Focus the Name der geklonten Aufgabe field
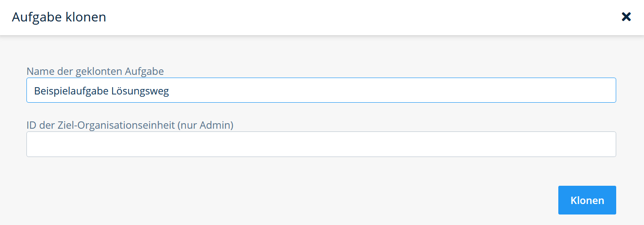Screen dimensions: 644x225 (x=321, y=90)
